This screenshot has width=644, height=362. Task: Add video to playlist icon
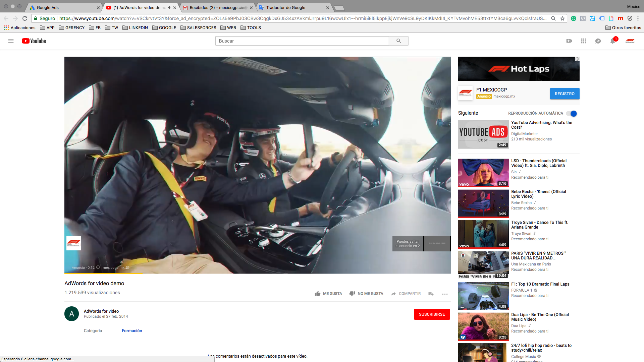click(x=431, y=294)
